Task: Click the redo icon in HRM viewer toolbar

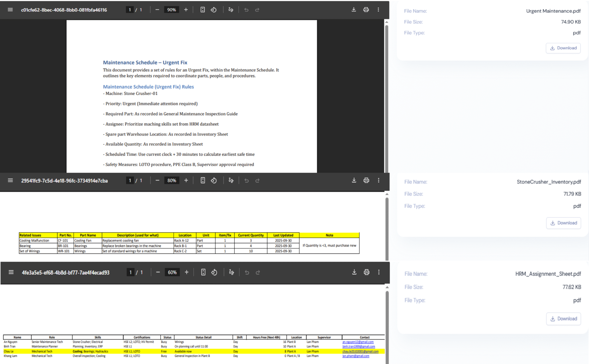Action: pos(258,272)
